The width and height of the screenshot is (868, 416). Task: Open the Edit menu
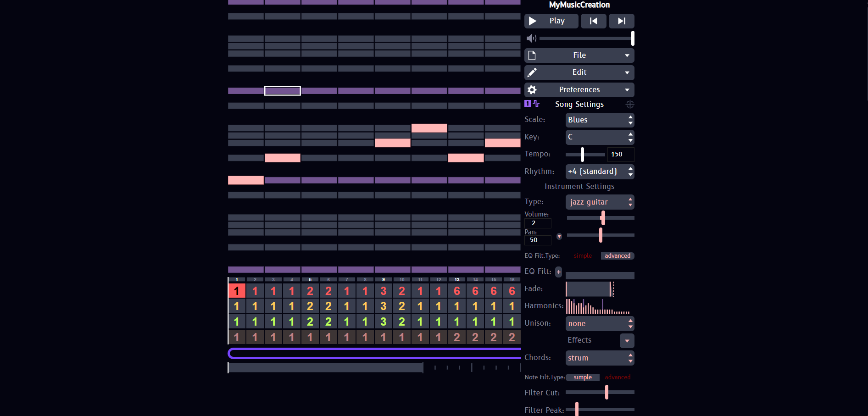point(579,72)
